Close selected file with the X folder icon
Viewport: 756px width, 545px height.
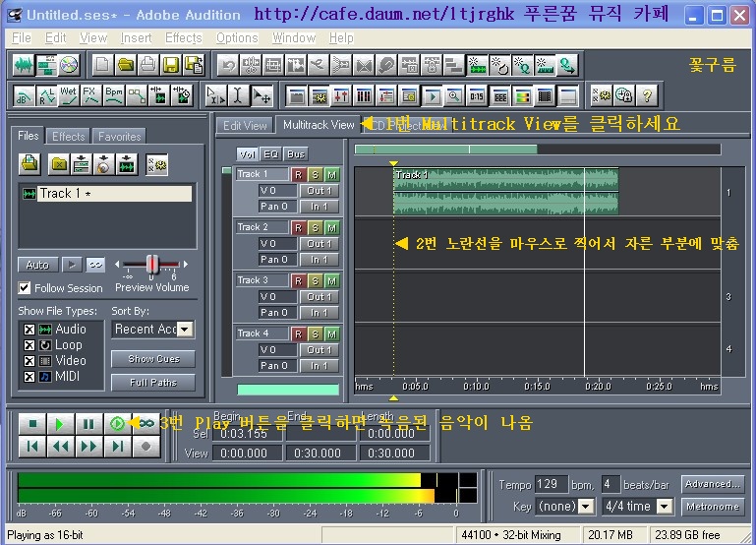click(x=59, y=164)
